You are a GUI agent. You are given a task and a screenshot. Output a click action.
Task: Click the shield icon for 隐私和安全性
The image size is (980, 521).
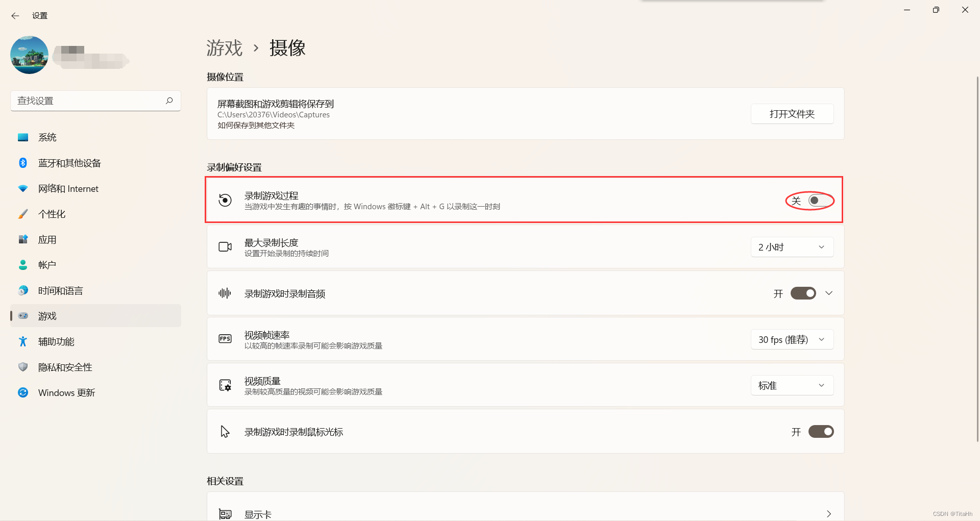[x=23, y=367]
